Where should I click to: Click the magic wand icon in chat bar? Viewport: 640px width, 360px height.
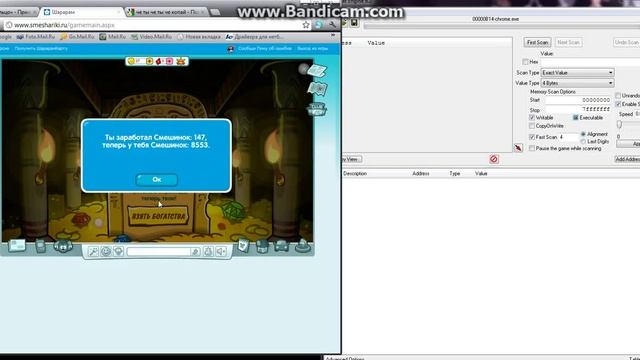pyautogui.click(x=93, y=251)
